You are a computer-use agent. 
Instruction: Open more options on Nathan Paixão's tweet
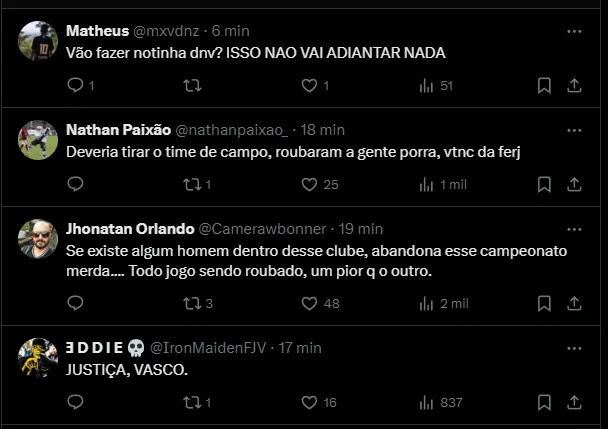(x=573, y=130)
